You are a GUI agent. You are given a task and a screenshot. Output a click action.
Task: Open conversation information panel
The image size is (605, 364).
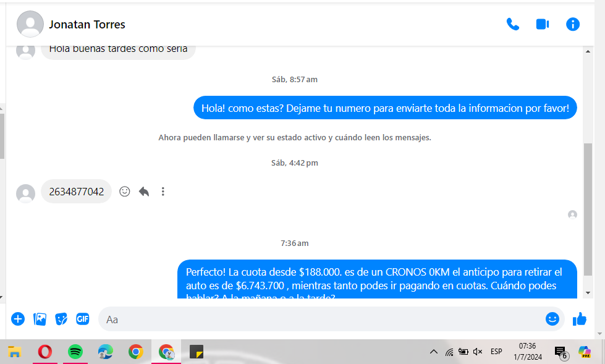pyautogui.click(x=573, y=24)
